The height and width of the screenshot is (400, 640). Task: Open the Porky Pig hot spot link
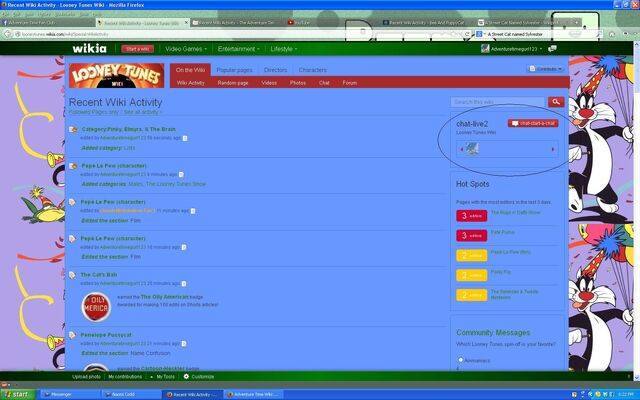click(x=501, y=272)
